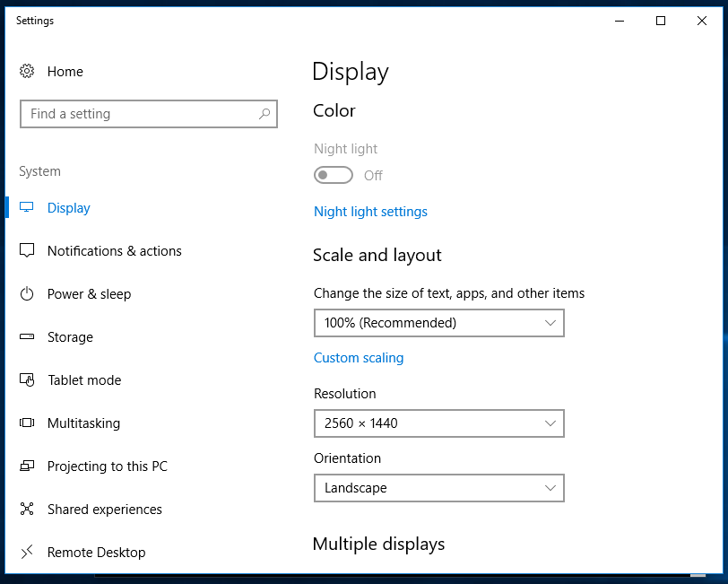Click the Display monitor icon in sidebar
Image resolution: width=728 pixels, height=584 pixels.
pyautogui.click(x=27, y=208)
